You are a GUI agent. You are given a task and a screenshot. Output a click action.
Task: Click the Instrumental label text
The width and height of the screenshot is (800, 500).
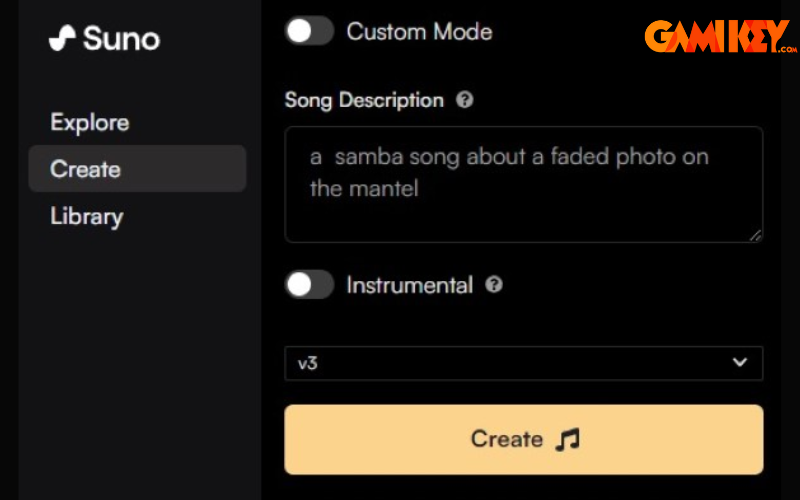tap(409, 285)
